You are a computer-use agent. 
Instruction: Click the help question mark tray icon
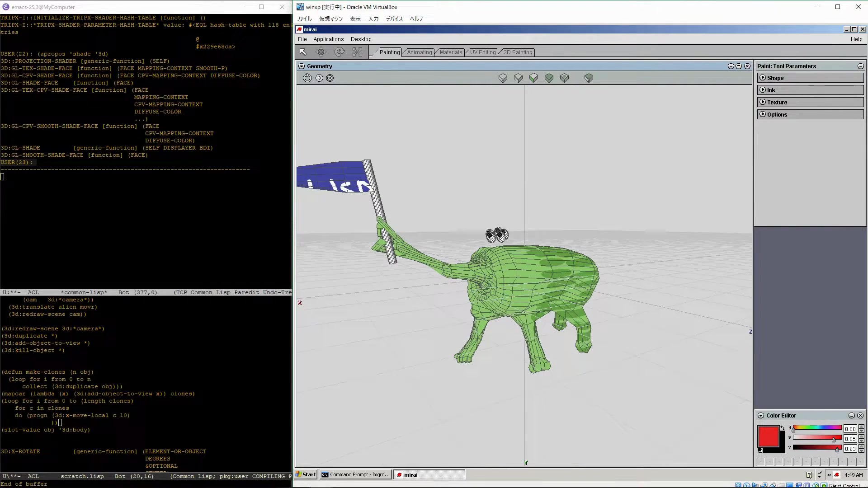tap(809, 475)
